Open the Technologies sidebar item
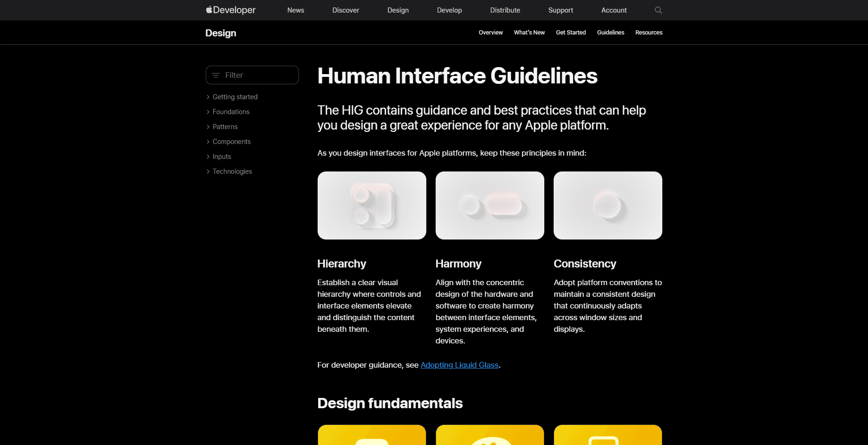 (232, 171)
